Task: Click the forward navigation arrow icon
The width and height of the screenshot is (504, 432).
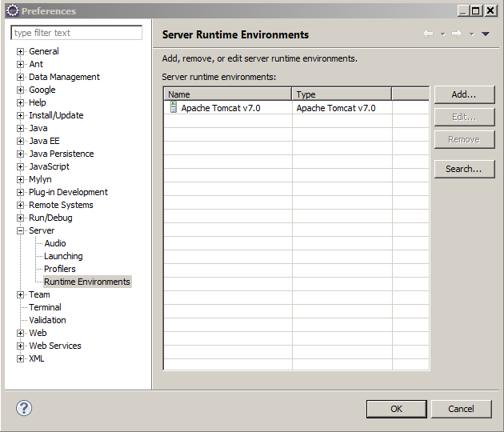Action: click(457, 34)
